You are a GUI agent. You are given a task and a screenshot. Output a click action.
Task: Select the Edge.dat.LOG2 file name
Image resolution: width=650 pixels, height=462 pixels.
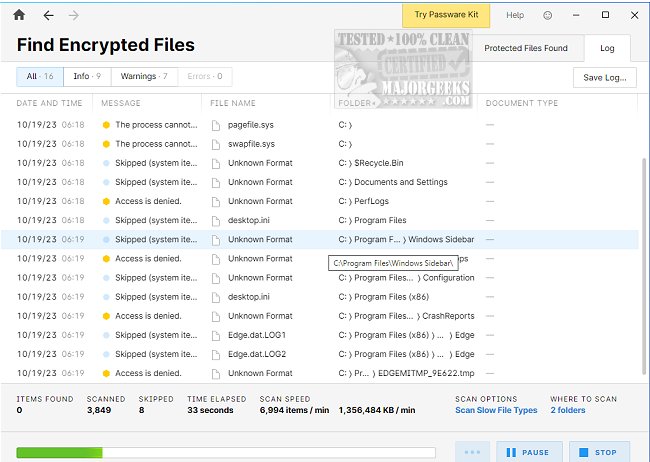[257, 354]
